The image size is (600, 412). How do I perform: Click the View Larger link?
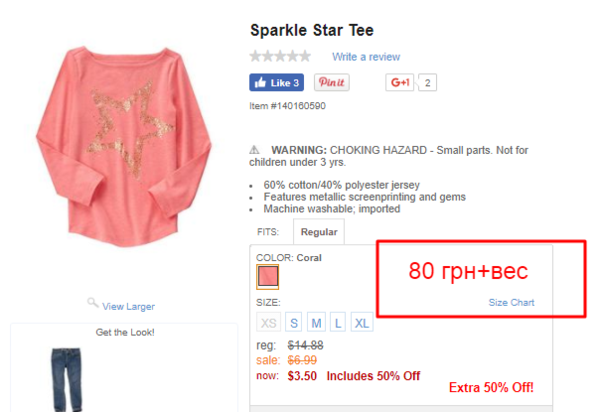(x=128, y=306)
